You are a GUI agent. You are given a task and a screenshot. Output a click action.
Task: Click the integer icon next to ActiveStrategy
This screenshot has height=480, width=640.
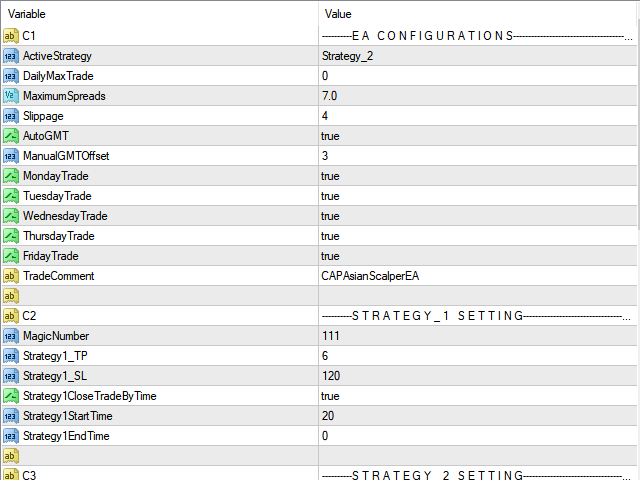pos(11,56)
